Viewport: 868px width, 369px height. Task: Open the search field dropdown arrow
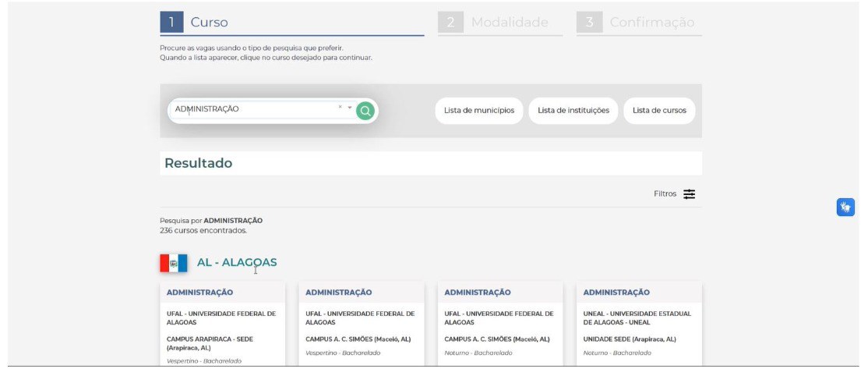click(x=349, y=108)
